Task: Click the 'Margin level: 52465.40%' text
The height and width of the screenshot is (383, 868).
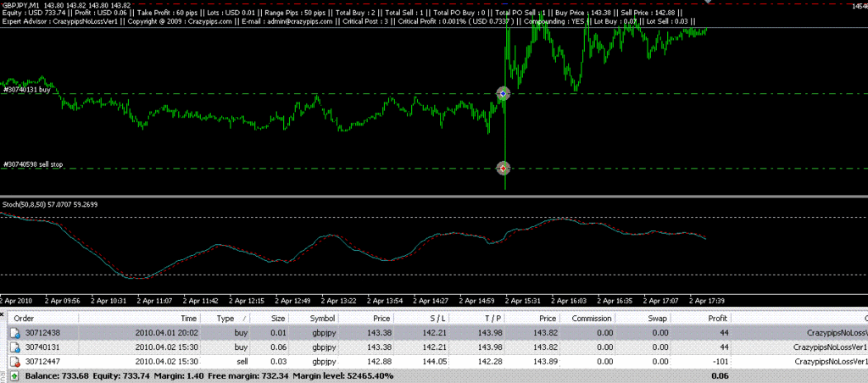Action: pyautogui.click(x=342, y=376)
